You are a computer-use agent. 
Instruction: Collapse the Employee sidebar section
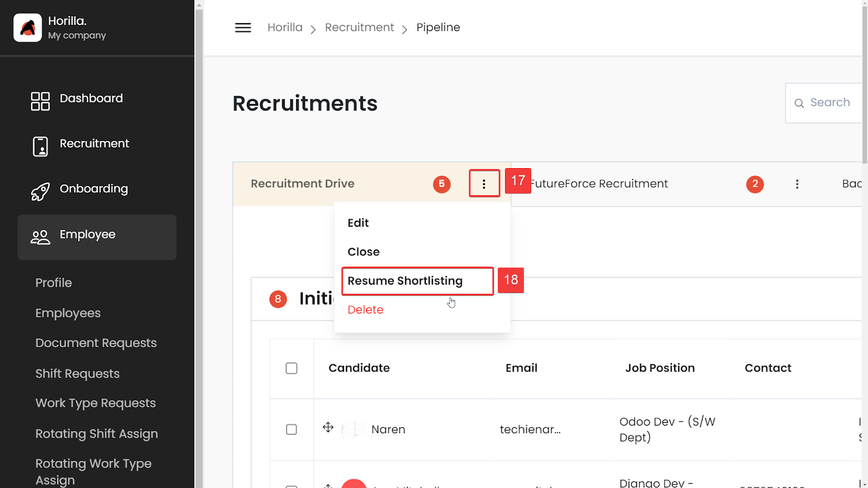click(97, 237)
